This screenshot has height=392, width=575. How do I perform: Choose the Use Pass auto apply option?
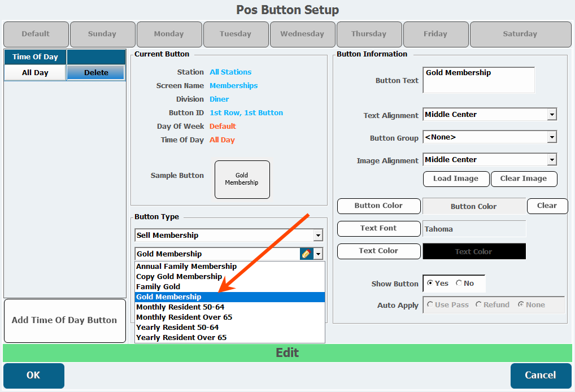point(430,304)
